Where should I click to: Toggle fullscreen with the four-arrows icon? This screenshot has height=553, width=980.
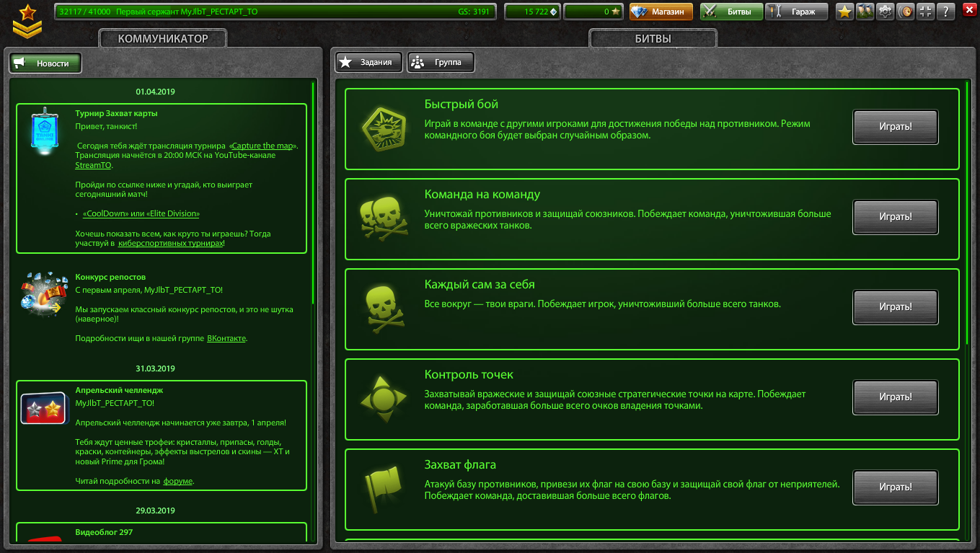[x=925, y=12]
